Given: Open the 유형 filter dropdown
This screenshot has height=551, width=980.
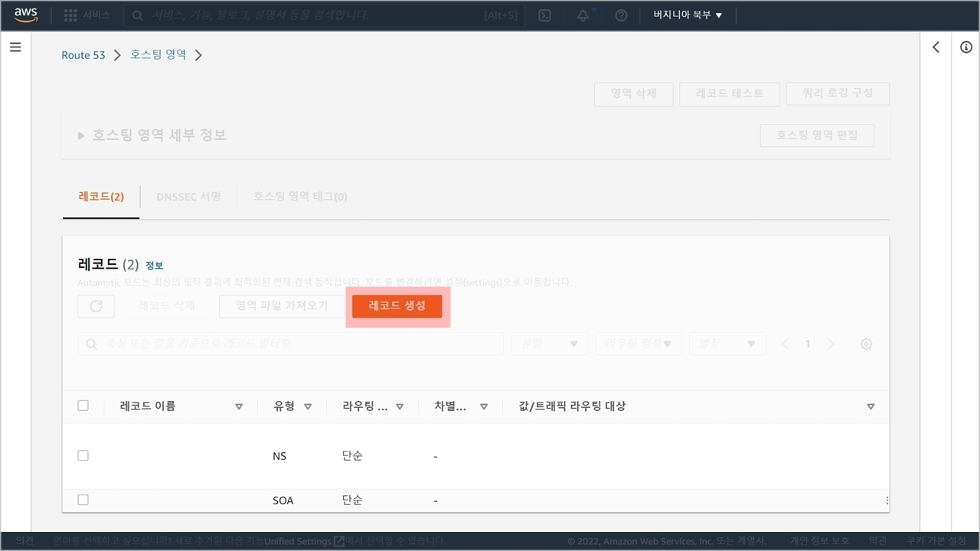Looking at the screenshot, I should tap(550, 344).
